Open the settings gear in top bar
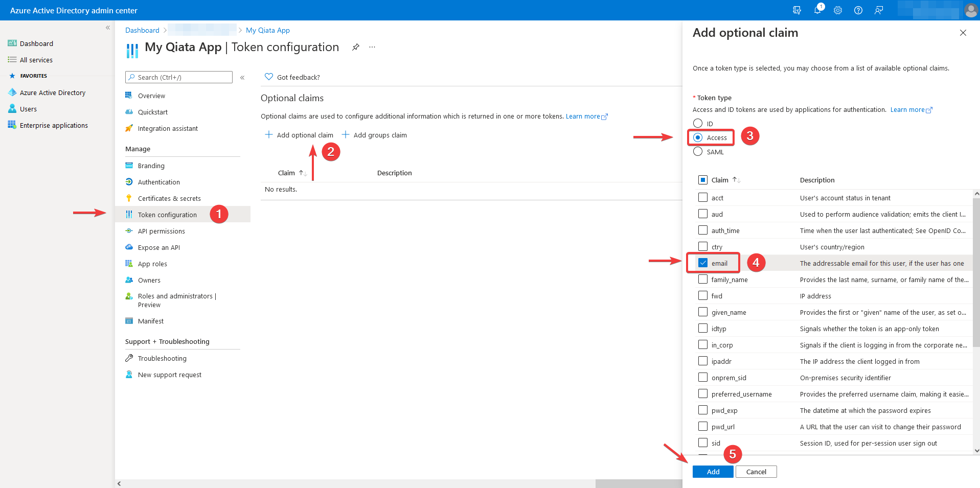 point(837,10)
